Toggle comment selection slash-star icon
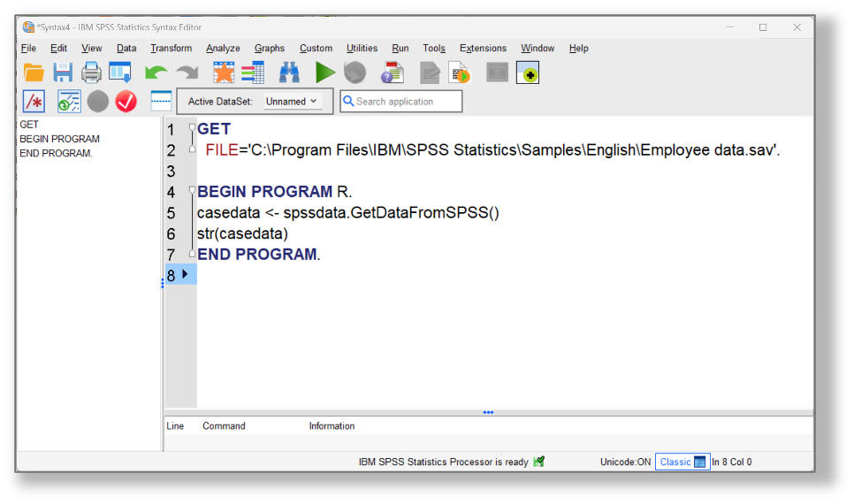Image resolution: width=854 pixels, height=504 pixels. (x=34, y=102)
